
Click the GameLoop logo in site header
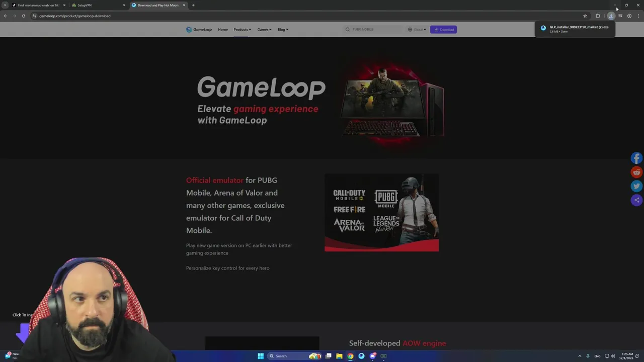[x=199, y=29]
